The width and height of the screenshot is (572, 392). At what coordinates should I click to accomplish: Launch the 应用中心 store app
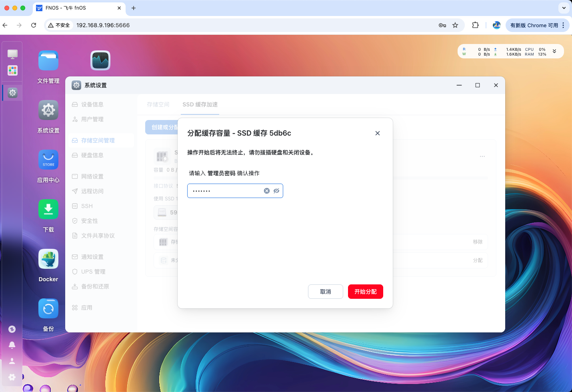point(48,160)
